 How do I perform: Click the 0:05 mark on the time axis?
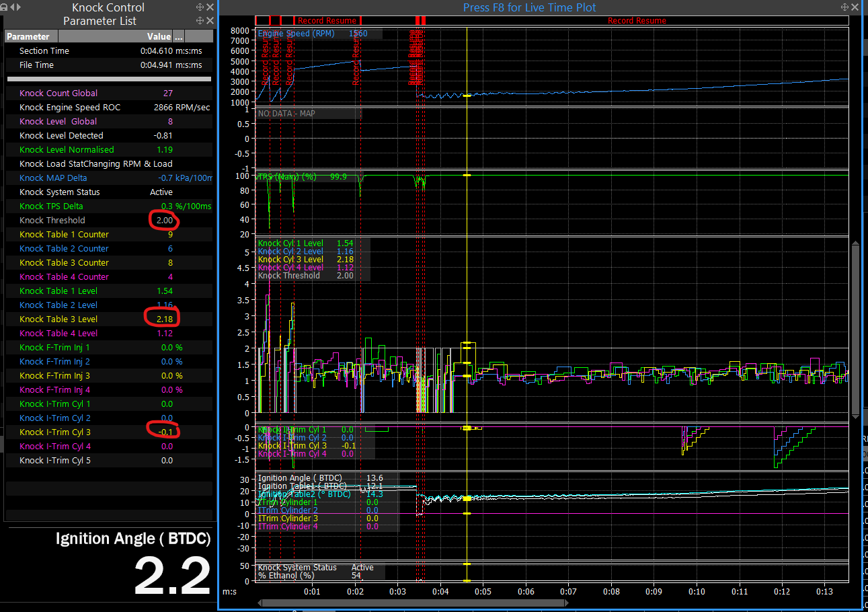click(483, 591)
